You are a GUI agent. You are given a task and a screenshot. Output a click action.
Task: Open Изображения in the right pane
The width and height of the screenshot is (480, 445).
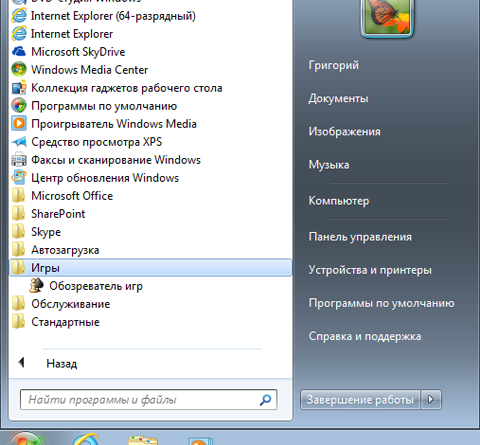344,131
